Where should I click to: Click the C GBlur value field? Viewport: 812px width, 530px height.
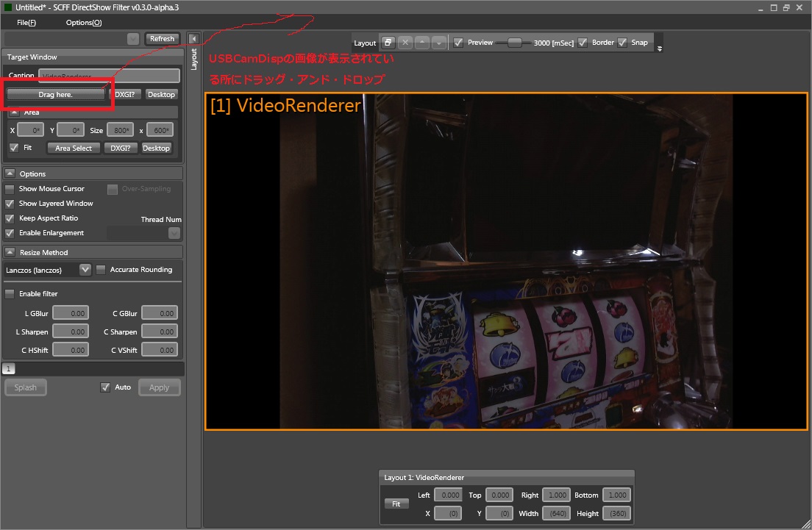click(160, 314)
